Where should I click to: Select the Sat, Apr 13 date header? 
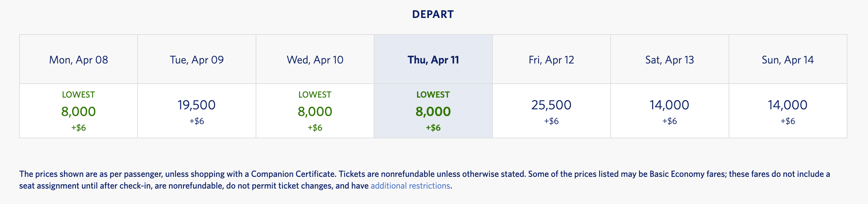670,59
